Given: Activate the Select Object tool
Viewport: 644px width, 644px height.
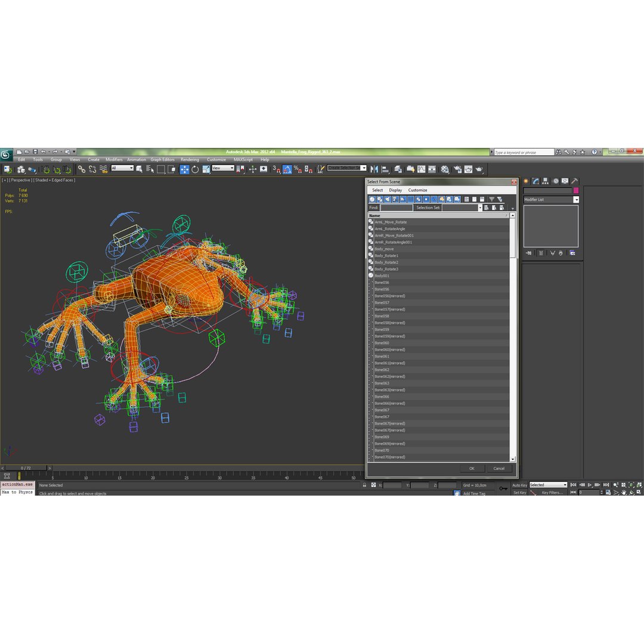Looking at the screenshot, I should (139, 169).
